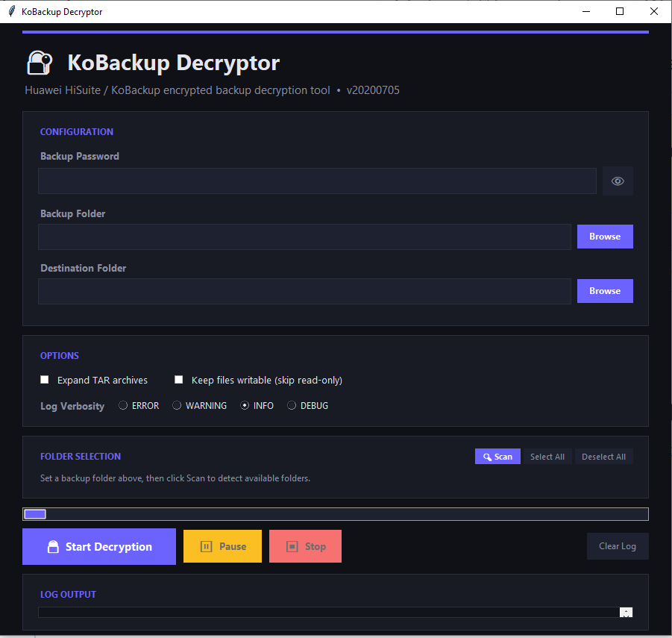
Task: Enable Expand TAR archives checkbox
Action: 45,380
